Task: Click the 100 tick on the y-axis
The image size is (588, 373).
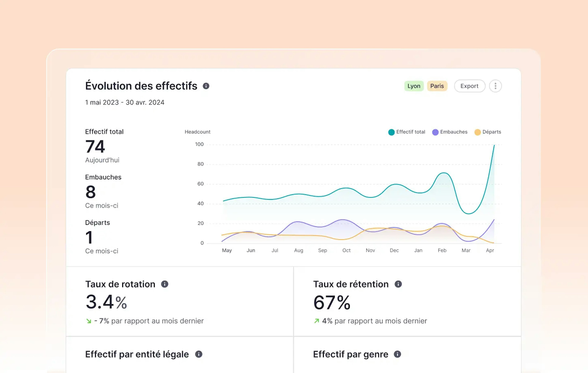Action: 199,144
